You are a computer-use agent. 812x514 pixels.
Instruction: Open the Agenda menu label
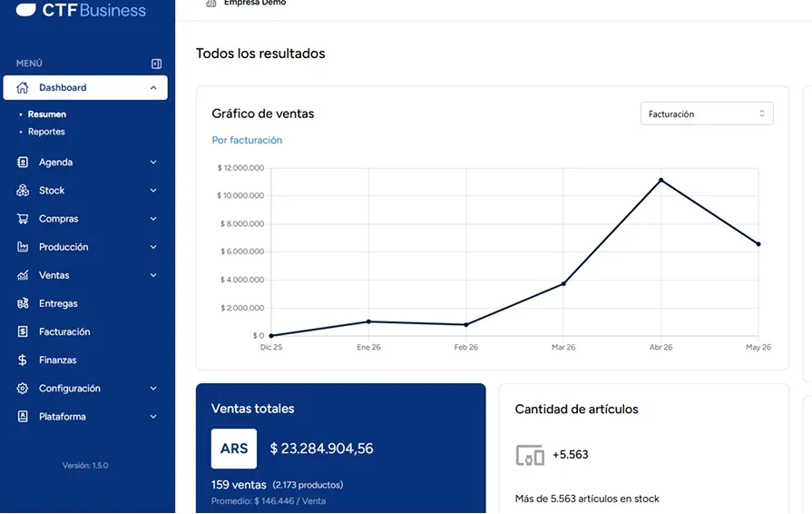coord(56,163)
